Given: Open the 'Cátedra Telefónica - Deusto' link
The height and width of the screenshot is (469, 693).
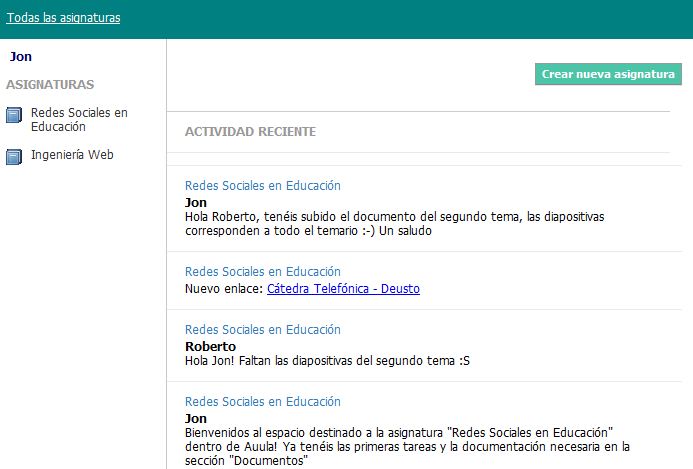Looking at the screenshot, I should coord(343,289).
